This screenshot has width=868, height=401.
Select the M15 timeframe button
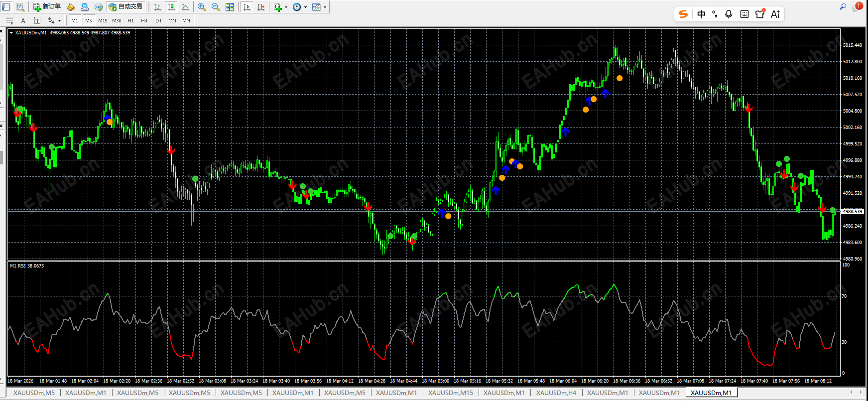point(103,20)
